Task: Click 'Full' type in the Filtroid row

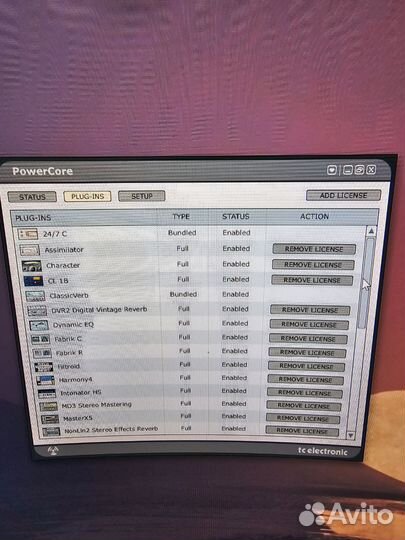Action: [x=185, y=364]
